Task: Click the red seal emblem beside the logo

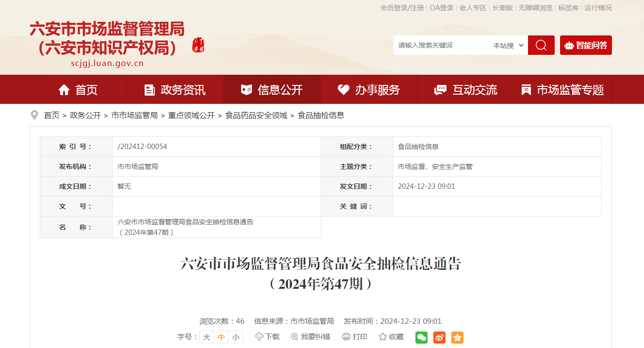Action: tap(198, 46)
